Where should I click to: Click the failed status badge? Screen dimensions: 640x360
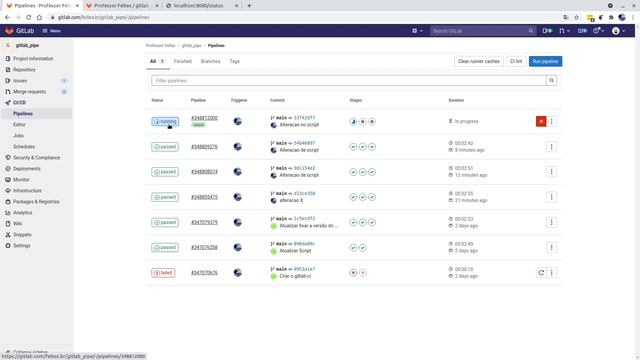pos(163,273)
